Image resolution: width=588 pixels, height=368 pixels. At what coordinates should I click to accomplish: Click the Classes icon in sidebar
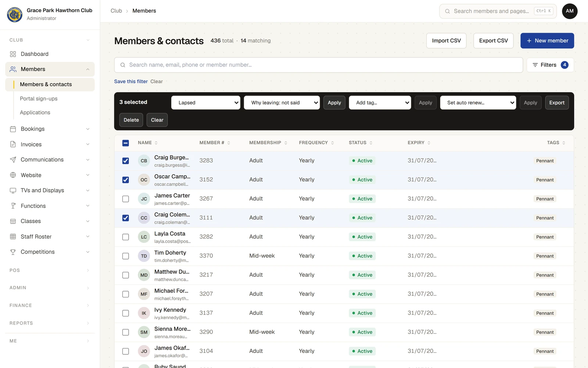coord(13,221)
